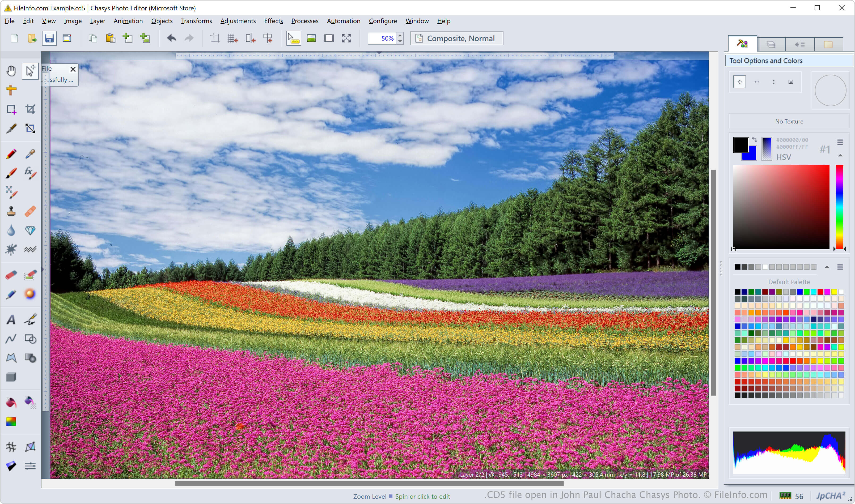The height and width of the screenshot is (504, 855).
Task: Increase zoom with the up stepper arrow
Action: 400,35
